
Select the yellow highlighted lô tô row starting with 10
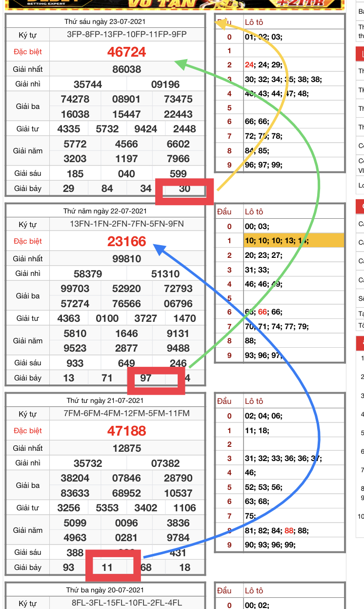(293, 240)
